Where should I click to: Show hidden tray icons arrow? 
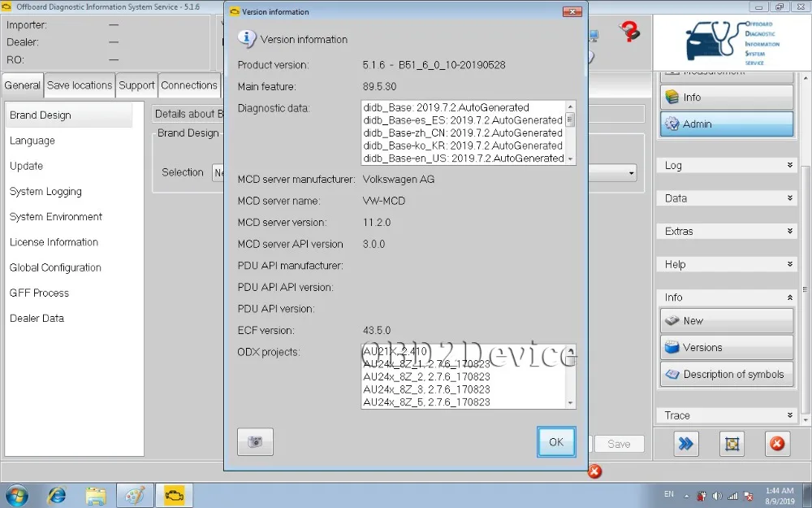point(687,496)
